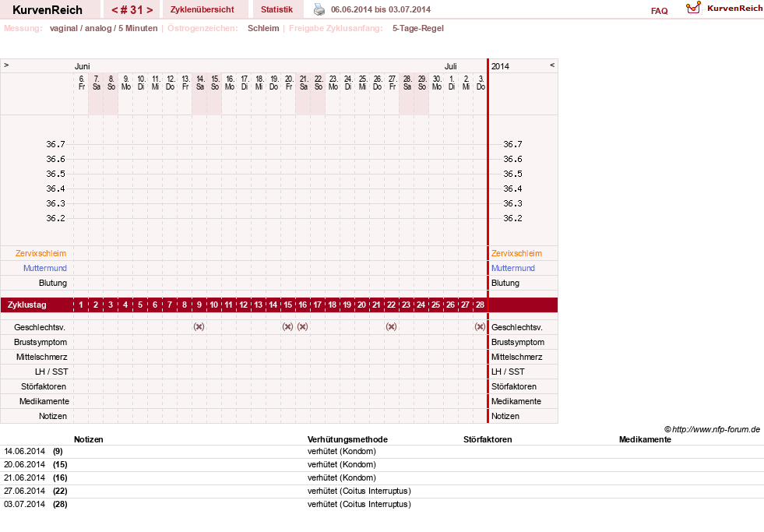Click the Juni month label
Image resolution: width=764 pixels, height=532 pixels.
point(83,66)
